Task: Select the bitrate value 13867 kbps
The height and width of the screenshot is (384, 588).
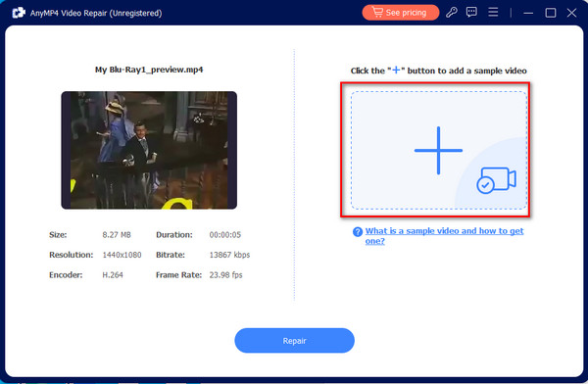Action: tap(229, 255)
